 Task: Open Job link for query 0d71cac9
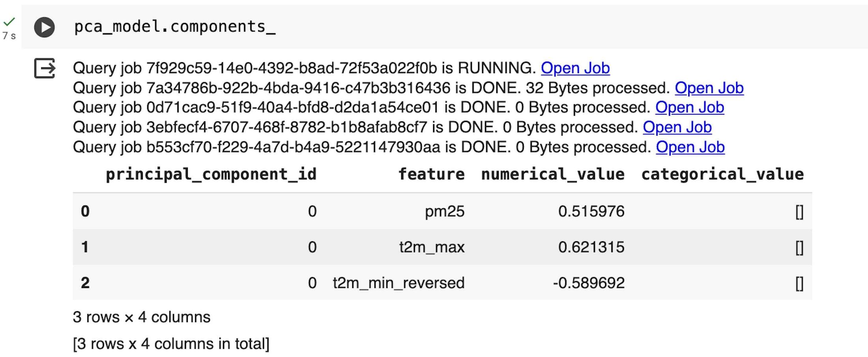tap(690, 108)
